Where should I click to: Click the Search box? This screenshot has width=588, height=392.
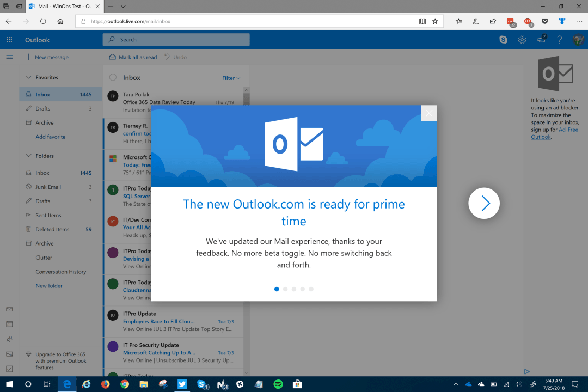point(176,39)
